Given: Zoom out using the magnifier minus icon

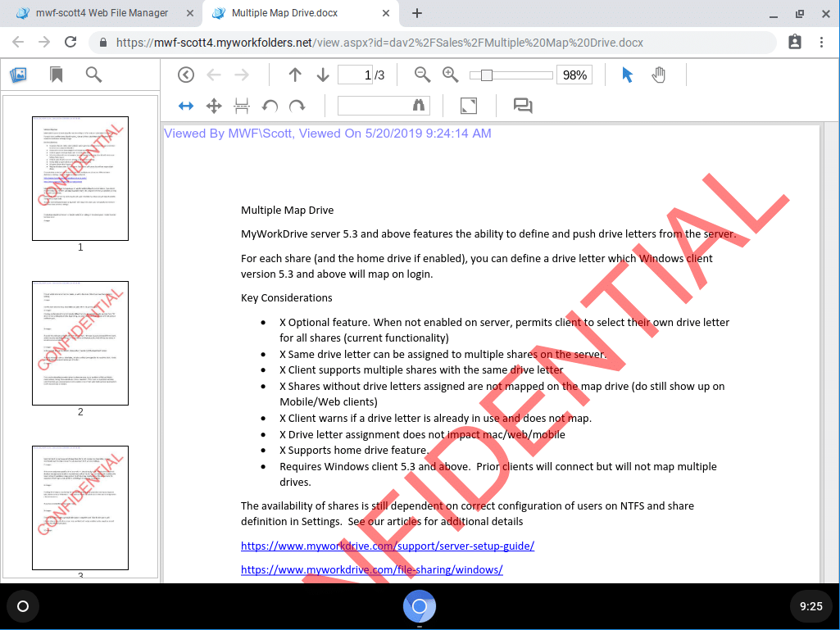Looking at the screenshot, I should (421, 75).
